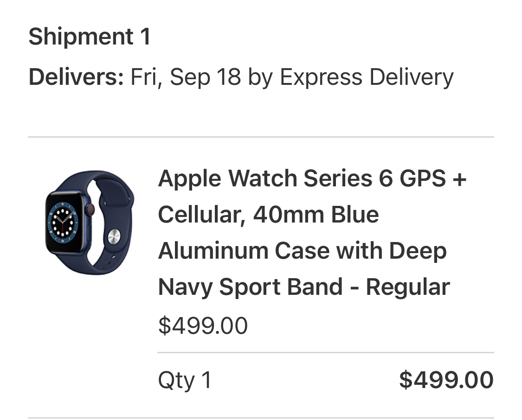The width and height of the screenshot is (522, 420).
Task: Click the word Regular in the title
Action: pyautogui.click(x=408, y=286)
